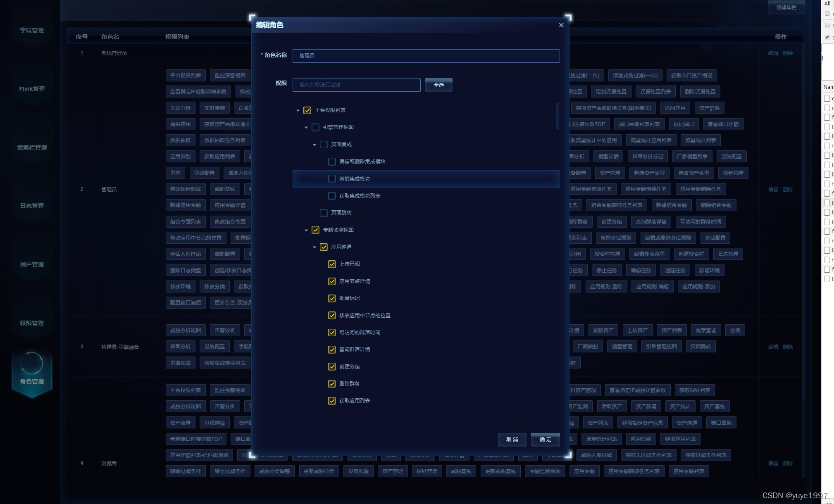Collapse the 引擎管理视图 tree node arrow
This screenshot has height=504, width=834.
pyautogui.click(x=306, y=128)
